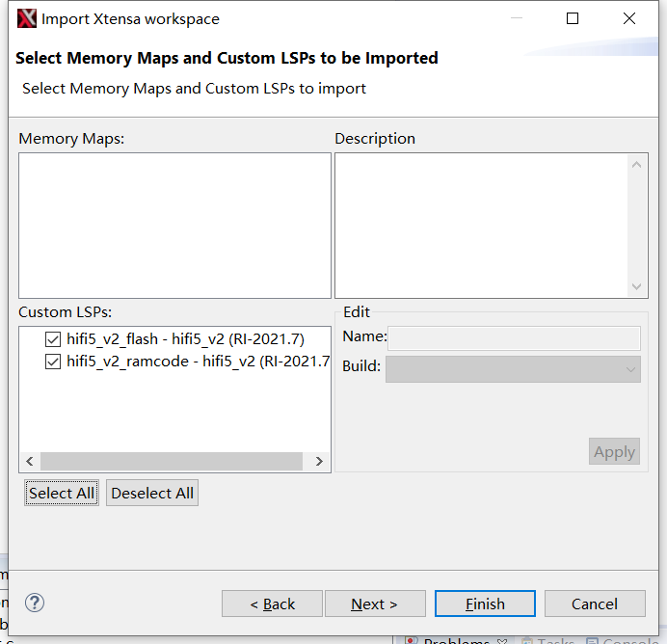Uncheck hifi5_v2_flash custom LSP checkbox

pos(53,339)
